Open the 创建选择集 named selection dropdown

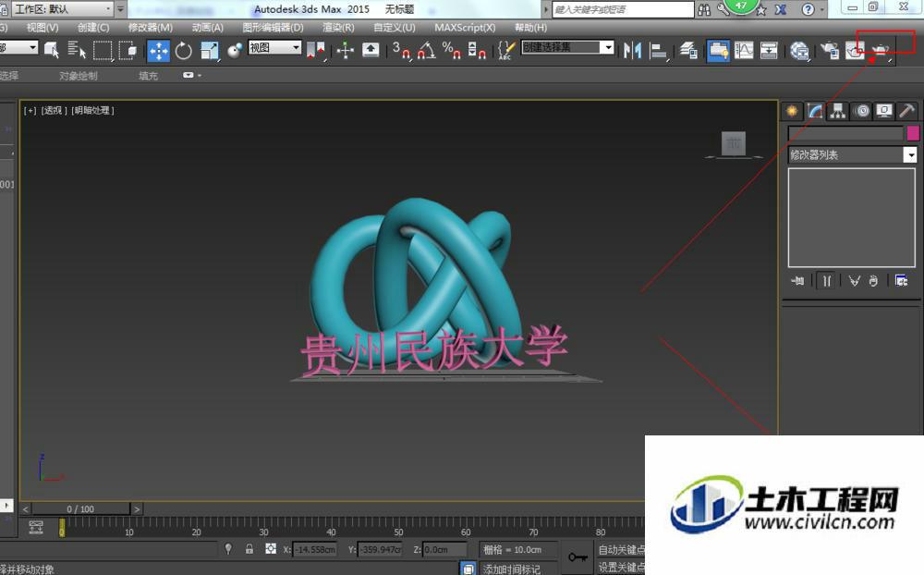pos(567,47)
